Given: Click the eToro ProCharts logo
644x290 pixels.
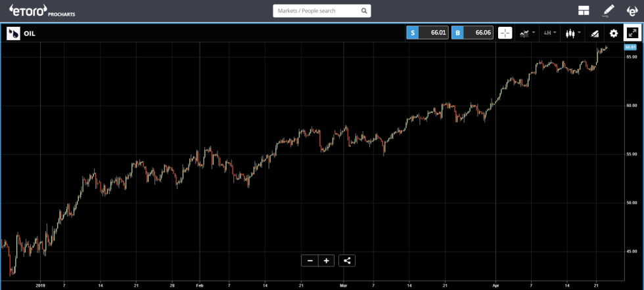Looking at the screenshot, I should [36, 11].
